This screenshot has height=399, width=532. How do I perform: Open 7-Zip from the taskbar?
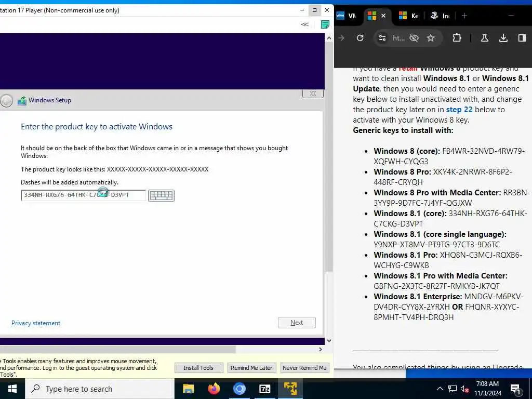point(264,389)
